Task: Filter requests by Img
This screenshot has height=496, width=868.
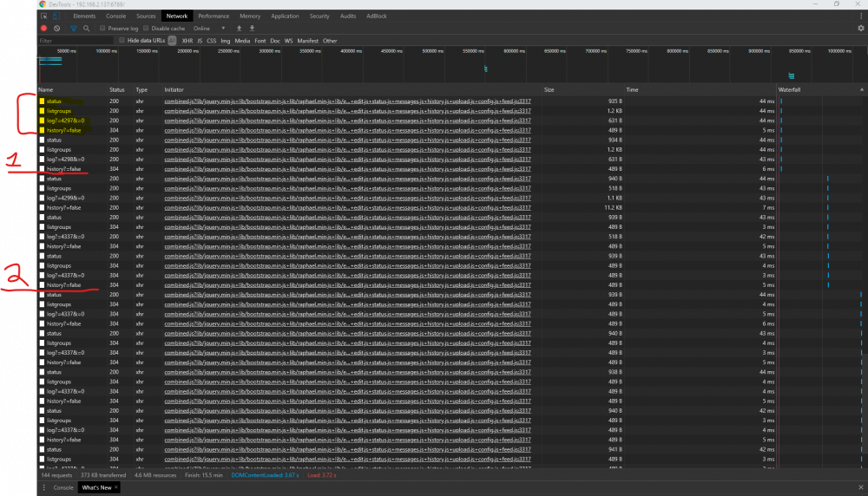Action: 226,41
